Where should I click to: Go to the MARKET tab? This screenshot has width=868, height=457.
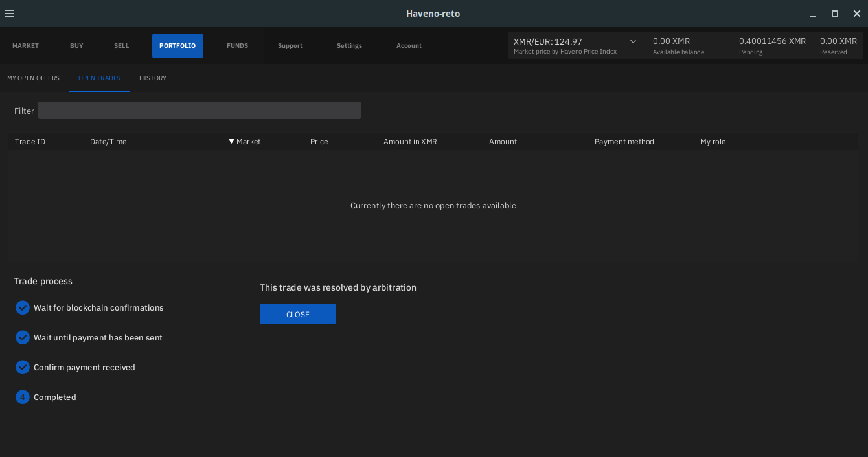(x=25, y=46)
